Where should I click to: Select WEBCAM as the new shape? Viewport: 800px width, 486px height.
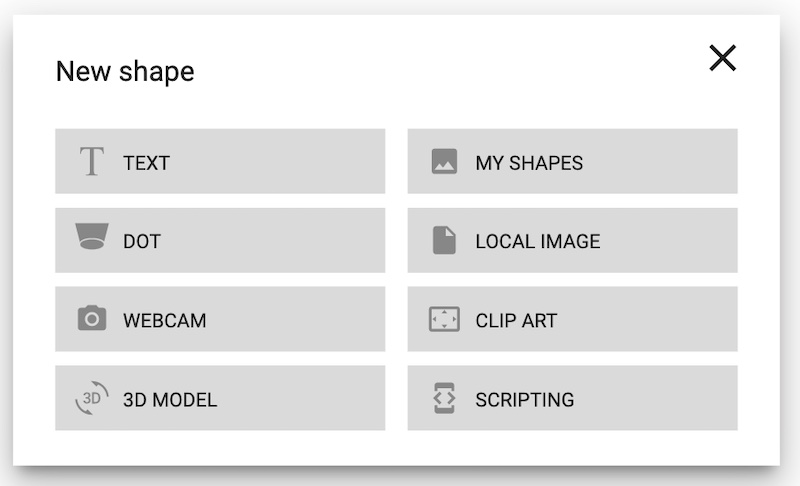[220, 319]
